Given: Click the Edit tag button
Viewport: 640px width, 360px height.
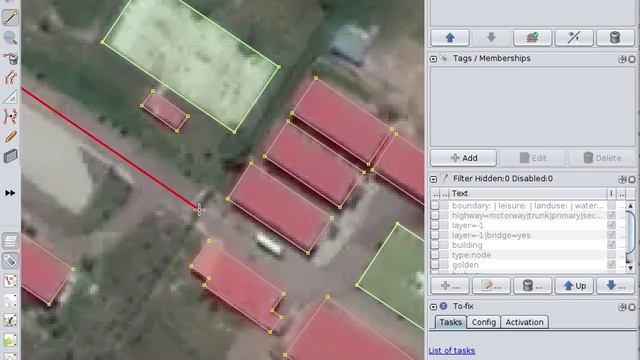Looking at the screenshot, I should 533,158.
